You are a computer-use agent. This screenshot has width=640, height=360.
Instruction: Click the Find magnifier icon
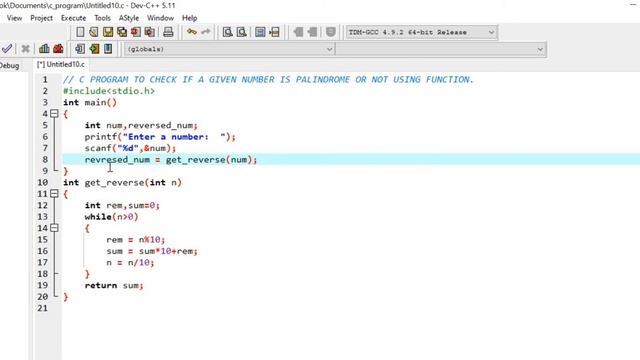(228, 32)
